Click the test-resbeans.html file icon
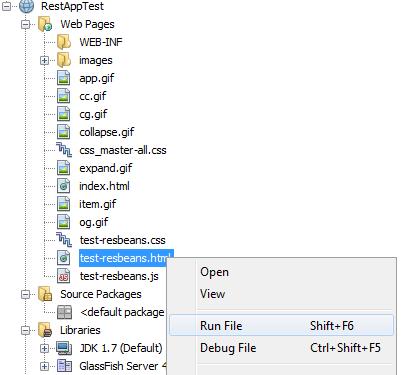The height and width of the screenshot is (375, 415). [63, 258]
